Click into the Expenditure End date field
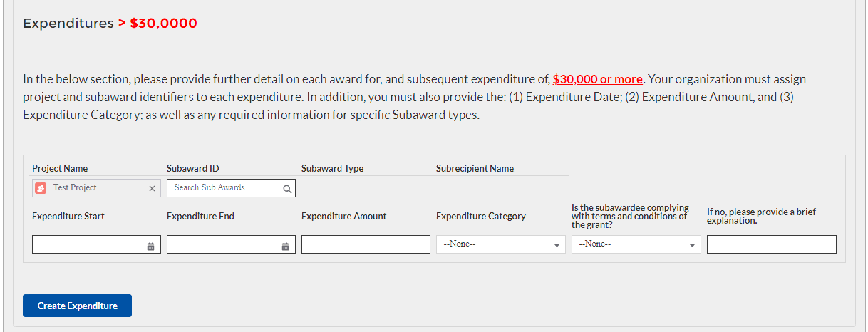 (x=222, y=245)
